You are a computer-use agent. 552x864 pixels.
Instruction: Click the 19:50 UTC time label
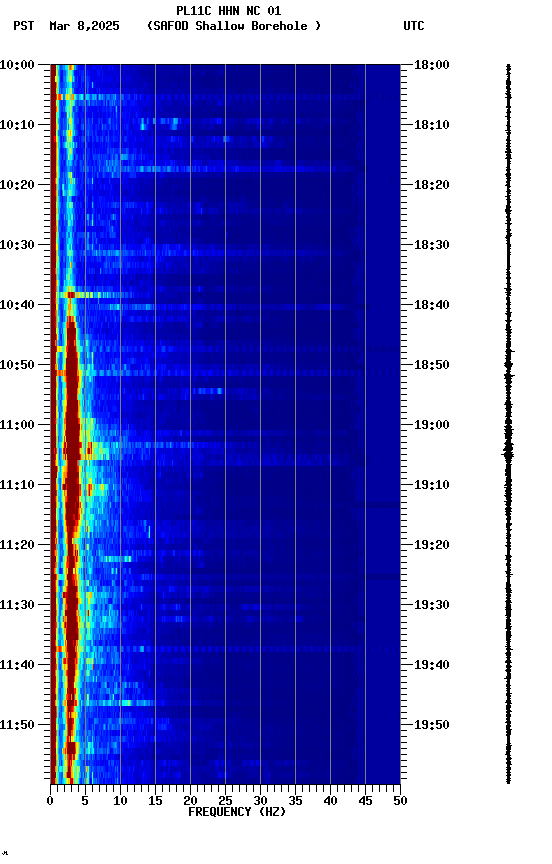click(x=432, y=725)
